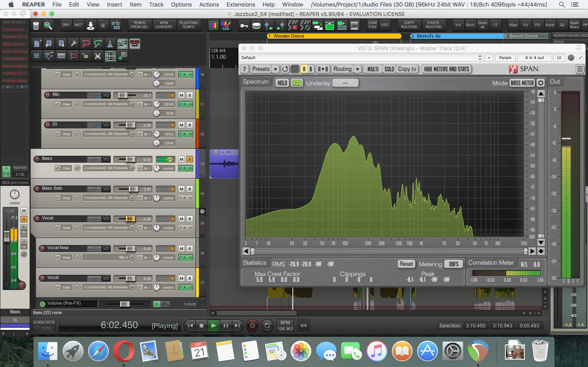This screenshot has width=588, height=367.
Task: Click the wrench project settings icon
Action: 73,44
